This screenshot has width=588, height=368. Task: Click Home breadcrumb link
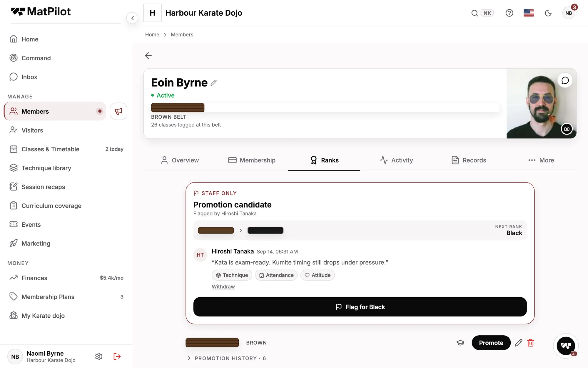(152, 34)
